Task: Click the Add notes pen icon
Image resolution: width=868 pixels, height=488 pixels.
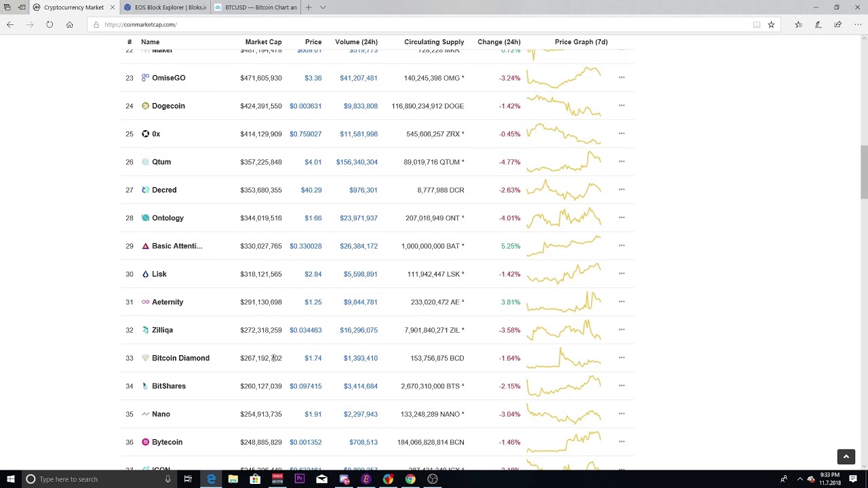Action: pyautogui.click(x=818, y=24)
